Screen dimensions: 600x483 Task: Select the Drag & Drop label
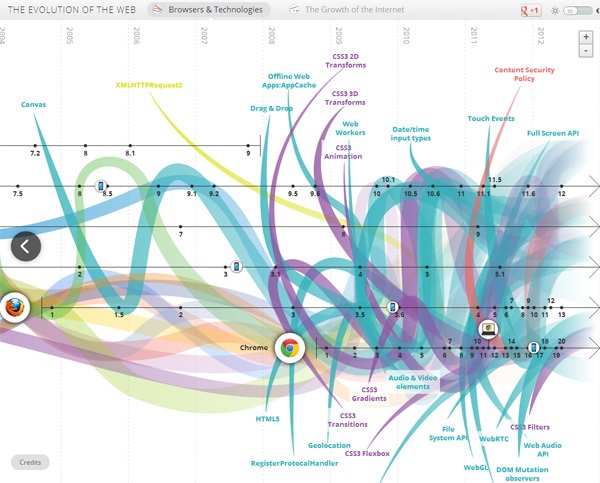(271, 108)
